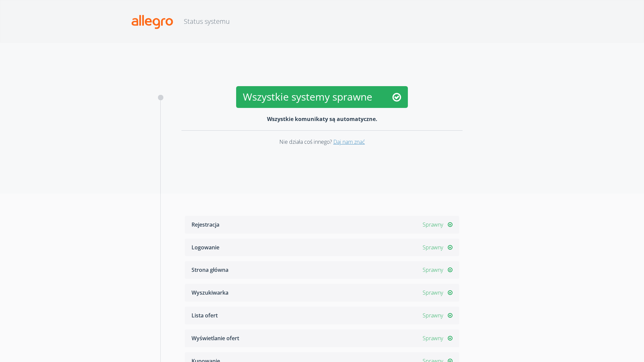Click the Nie działa coś innego? text
This screenshot has width=644, height=362.
point(306,142)
